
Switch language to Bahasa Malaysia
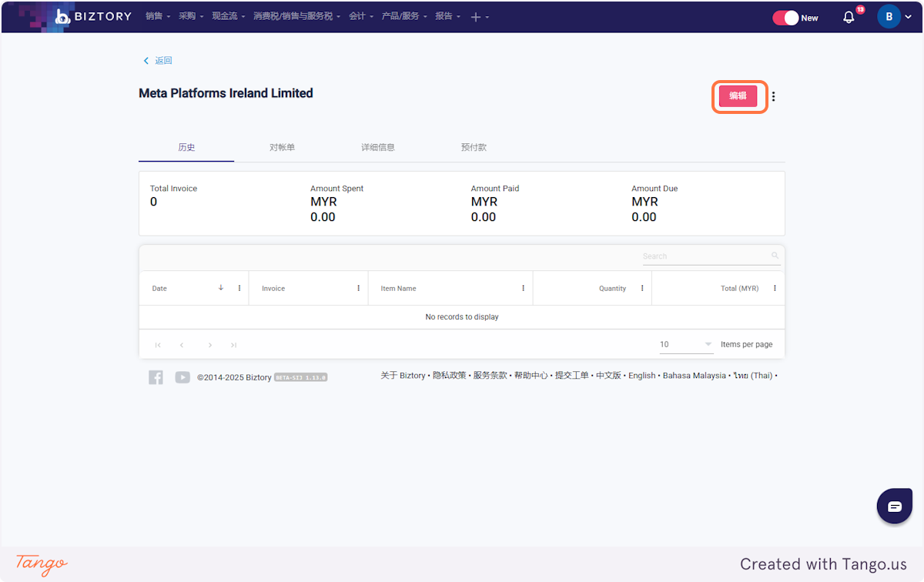(695, 376)
